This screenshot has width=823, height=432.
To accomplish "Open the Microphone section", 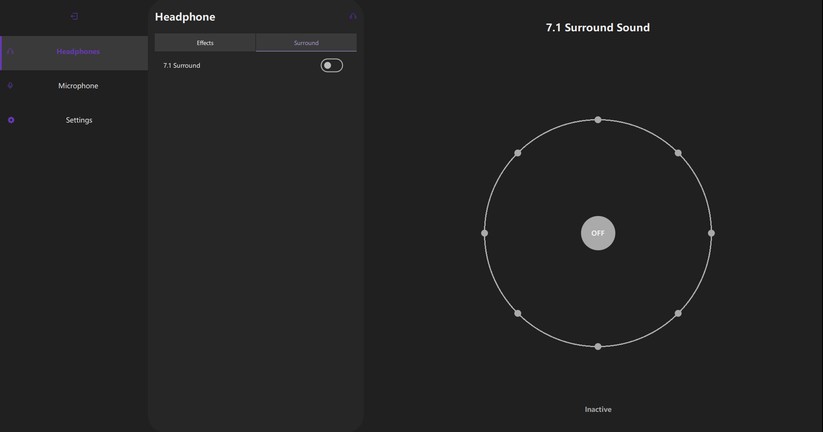I will (74, 86).
